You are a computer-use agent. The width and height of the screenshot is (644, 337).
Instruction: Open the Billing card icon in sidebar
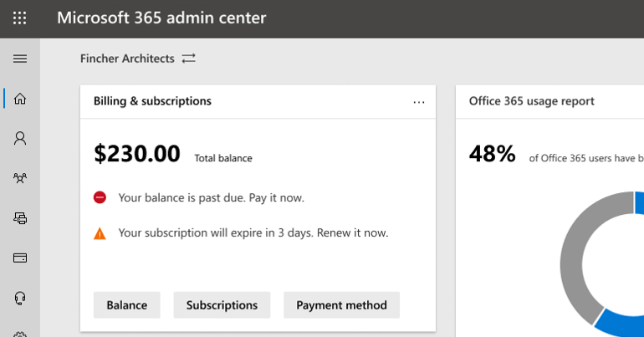(x=20, y=258)
